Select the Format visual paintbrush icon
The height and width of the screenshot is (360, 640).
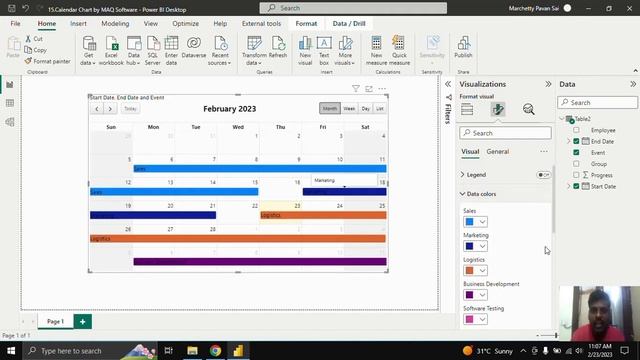click(x=498, y=109)
